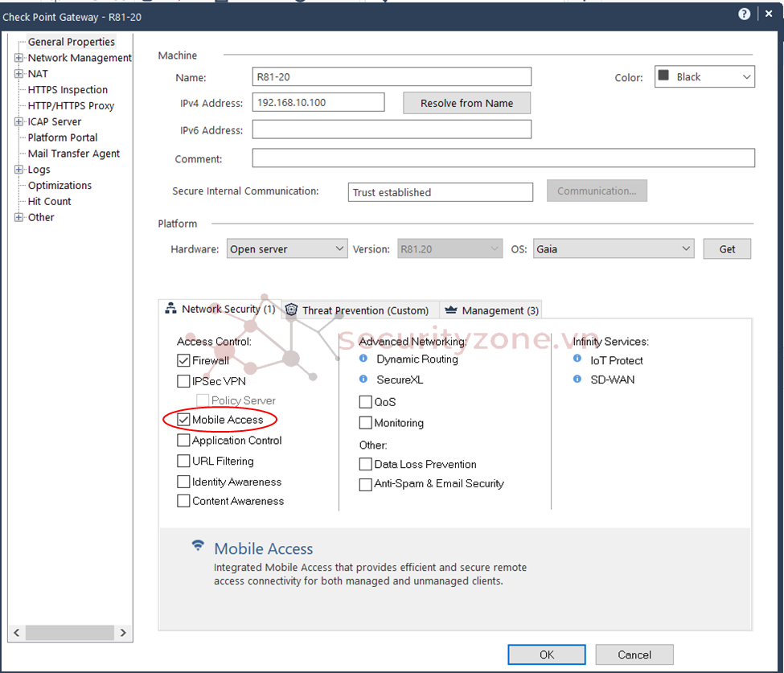Click the IPv4 Address field
Screen dimensions: 784x673
(x=318, y=102)
